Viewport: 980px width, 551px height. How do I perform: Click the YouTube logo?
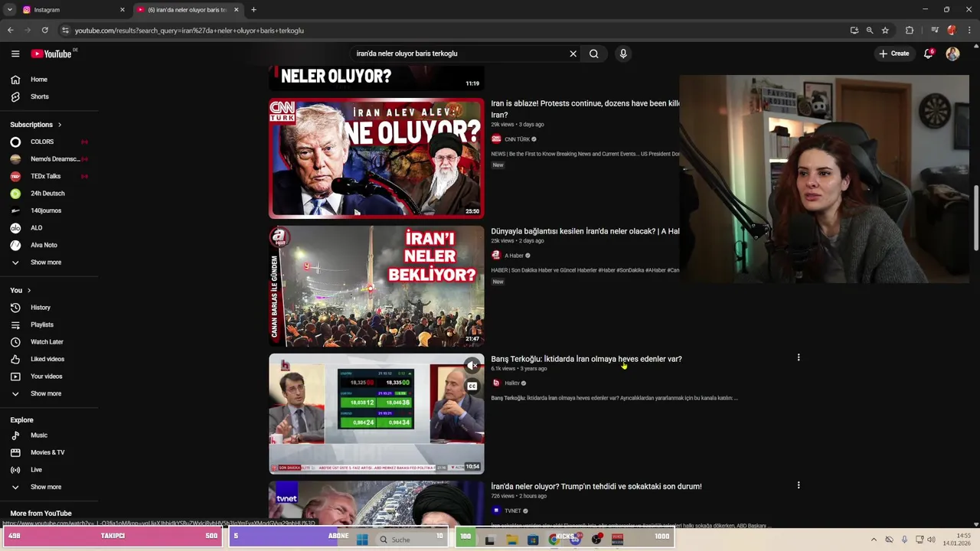(52, 54)
